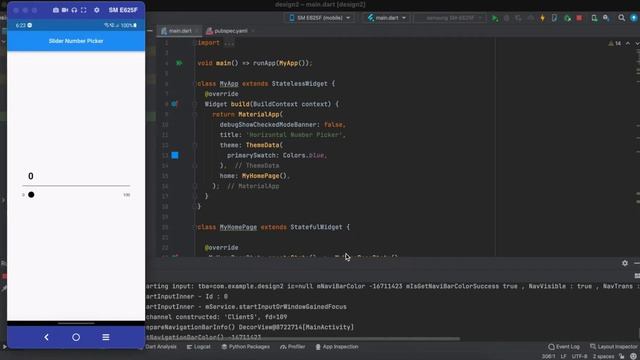
Task: Click the Slider Number Picker app bar title
Action: 76,41
